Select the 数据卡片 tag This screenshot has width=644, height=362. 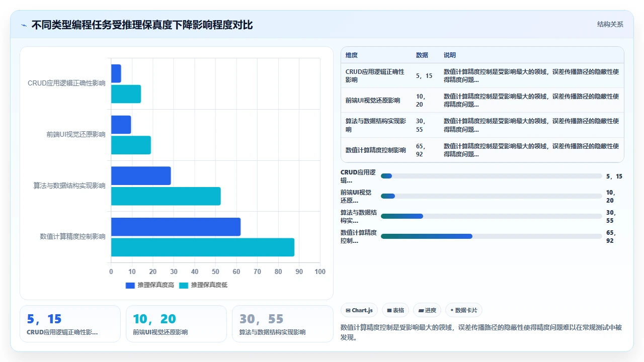pos(463,310)
